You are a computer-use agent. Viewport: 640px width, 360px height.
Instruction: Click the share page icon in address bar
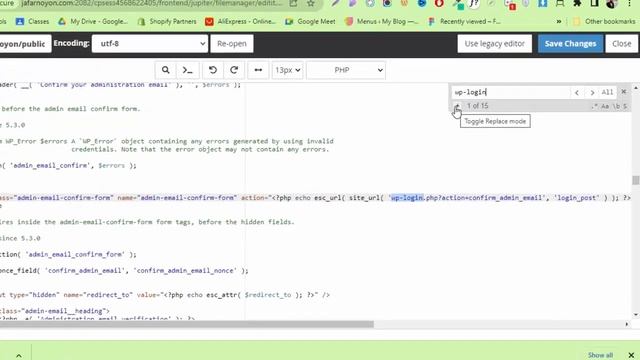click(293, 4)
